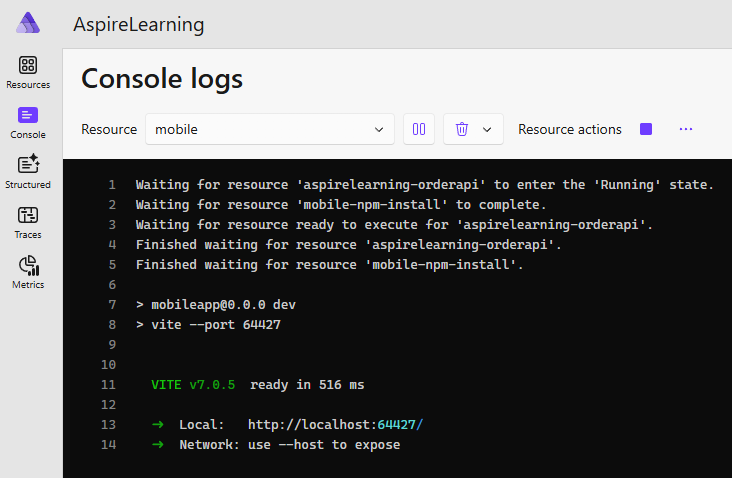Expand chevron next to trash icon

pos(487,129)
